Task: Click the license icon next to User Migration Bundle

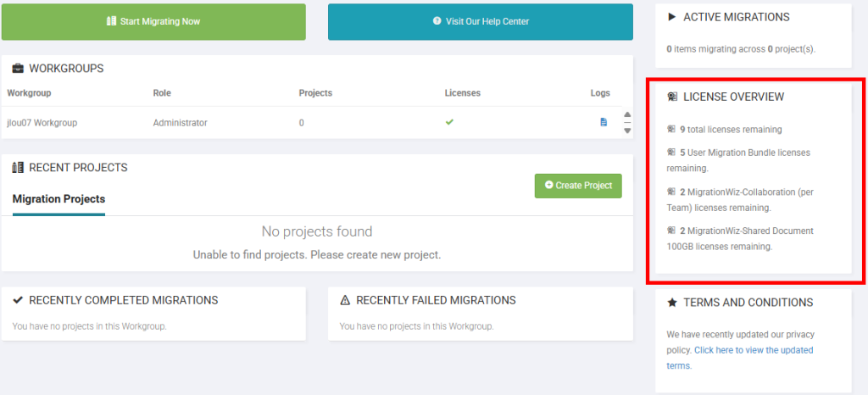Action: pyautogui.click(x=671, y=152)
